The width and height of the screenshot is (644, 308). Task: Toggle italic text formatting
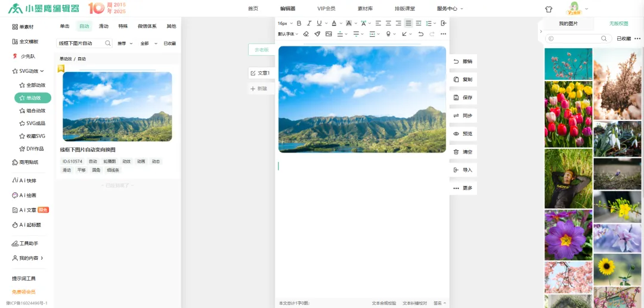[x=309, y=23]
